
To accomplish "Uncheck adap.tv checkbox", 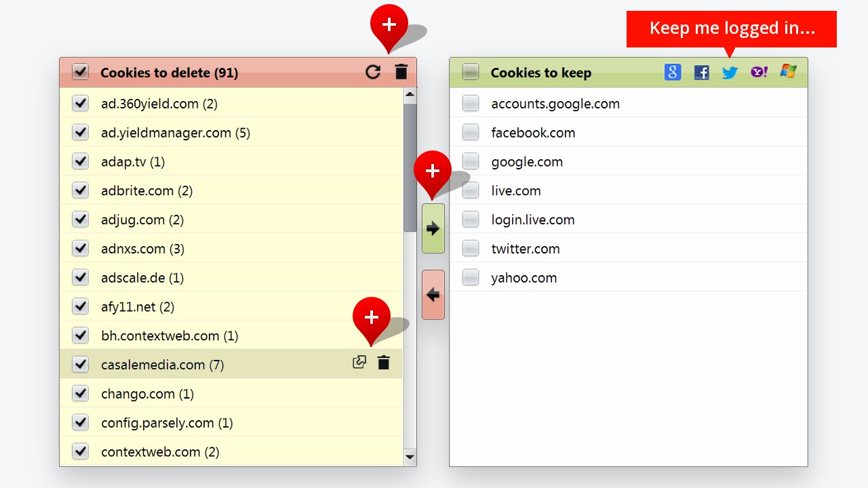I will pyautogui.click(x=81, y=161).
